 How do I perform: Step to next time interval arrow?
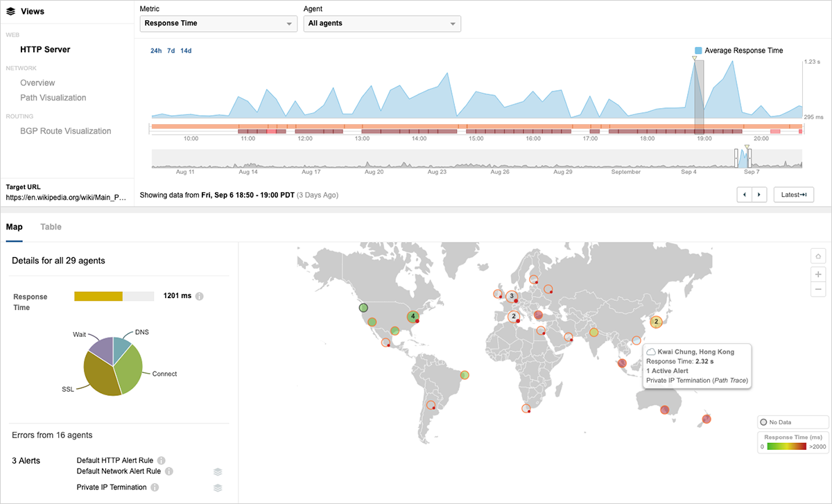[759, 195]
